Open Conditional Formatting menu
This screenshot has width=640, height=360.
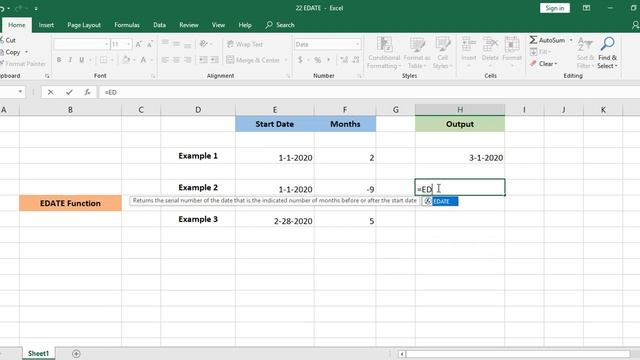coord(384,53)
